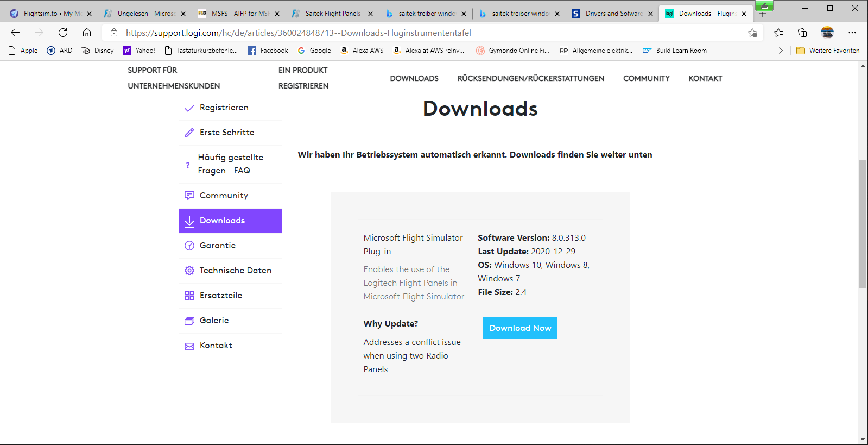The width and height of the screenshot is (868, 445).
Task: Click the Kontakt envelope icon
Action: point(189,346)
